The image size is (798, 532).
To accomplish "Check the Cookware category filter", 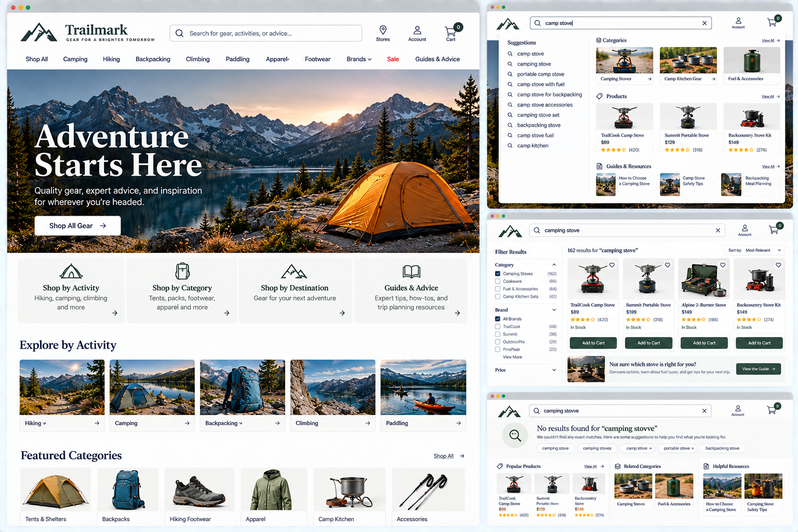I will pyautogui.click(x=498, y=281).
